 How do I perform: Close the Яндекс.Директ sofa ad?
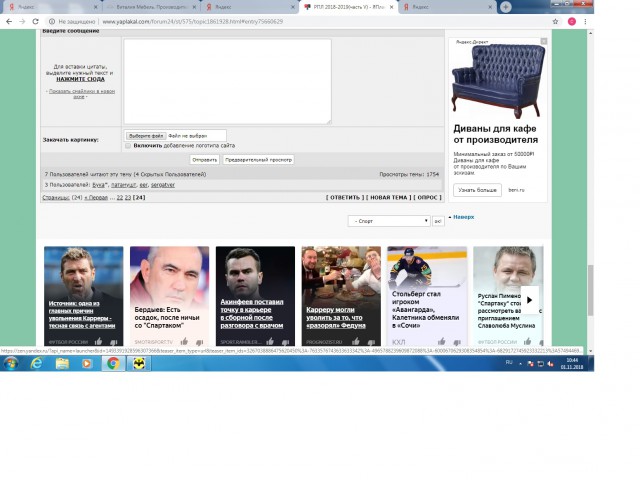[544, 41]
